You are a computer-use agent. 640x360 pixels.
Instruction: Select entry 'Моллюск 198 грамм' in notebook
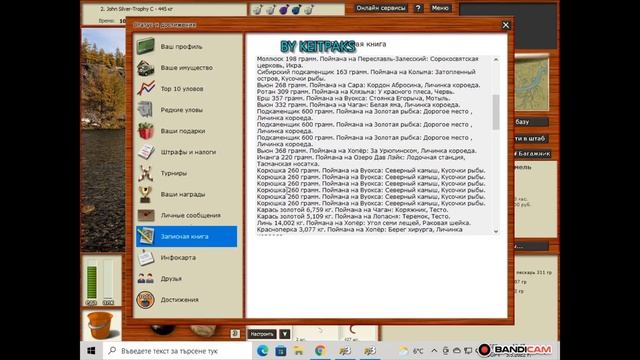coord(367,62)
